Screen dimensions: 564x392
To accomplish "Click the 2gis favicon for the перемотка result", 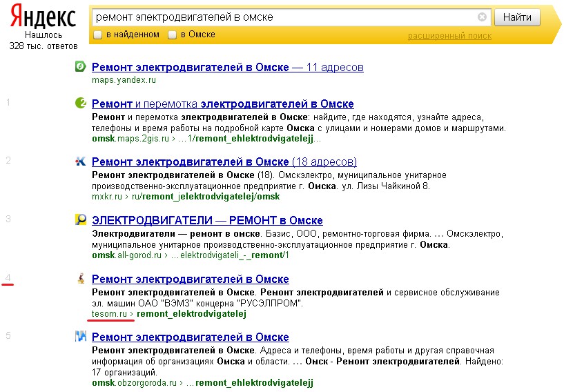I will [81, 103].
